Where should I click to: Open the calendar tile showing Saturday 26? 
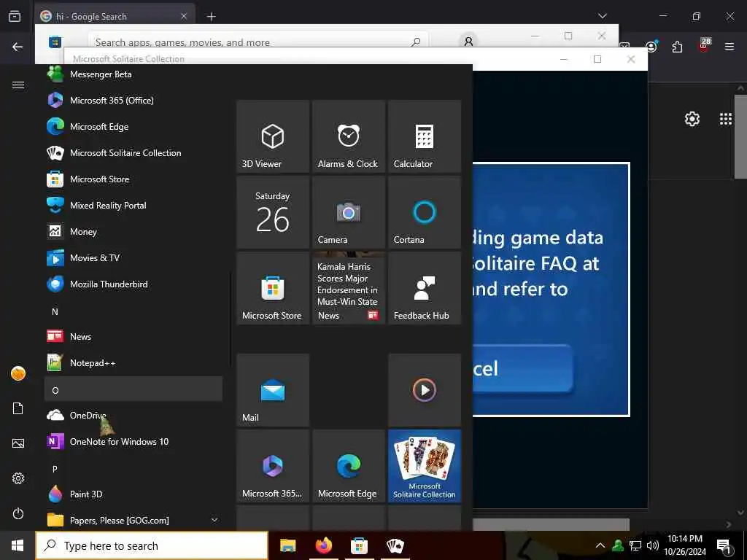point(273,212)
